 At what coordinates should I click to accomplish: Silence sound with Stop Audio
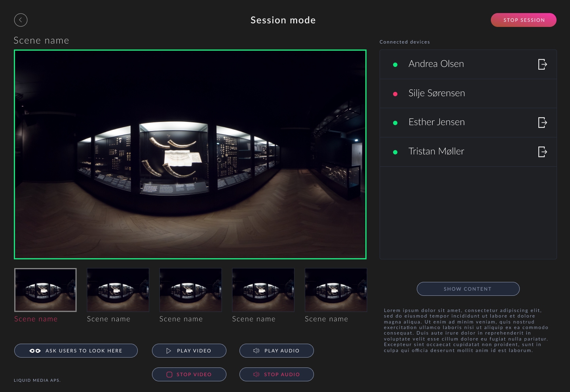coord(277,375)
